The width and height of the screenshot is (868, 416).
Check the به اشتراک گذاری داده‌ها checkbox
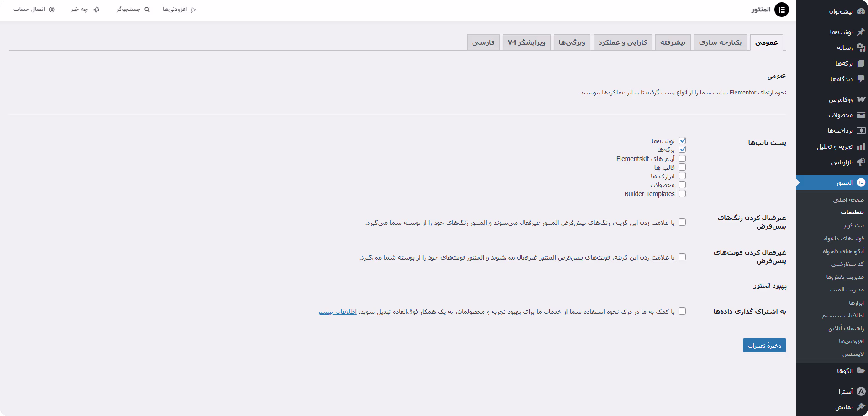[x=682, y=312]
